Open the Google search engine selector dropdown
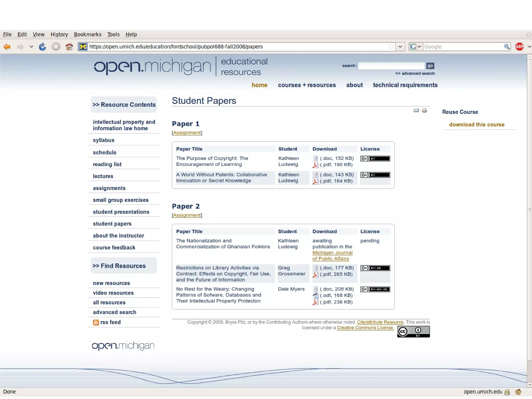The height and width of the screenshot is (399, 532). tap(416, 47)
